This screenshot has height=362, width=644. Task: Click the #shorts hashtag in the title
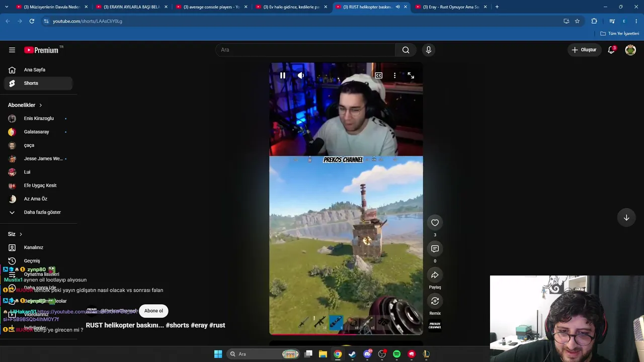click(177, 325)
